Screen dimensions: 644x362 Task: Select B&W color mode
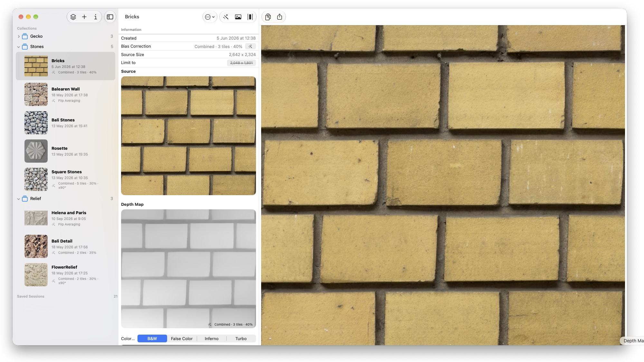(x=152, y=338)
